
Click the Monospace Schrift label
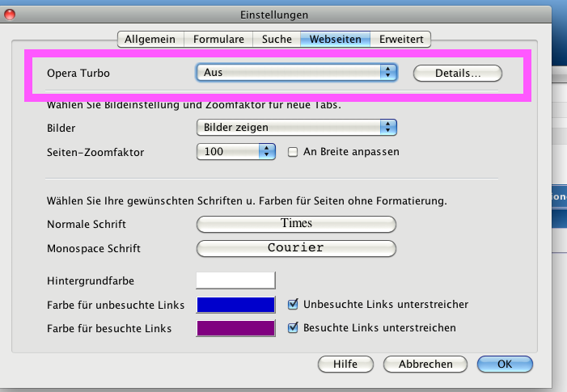click(94, 249)
